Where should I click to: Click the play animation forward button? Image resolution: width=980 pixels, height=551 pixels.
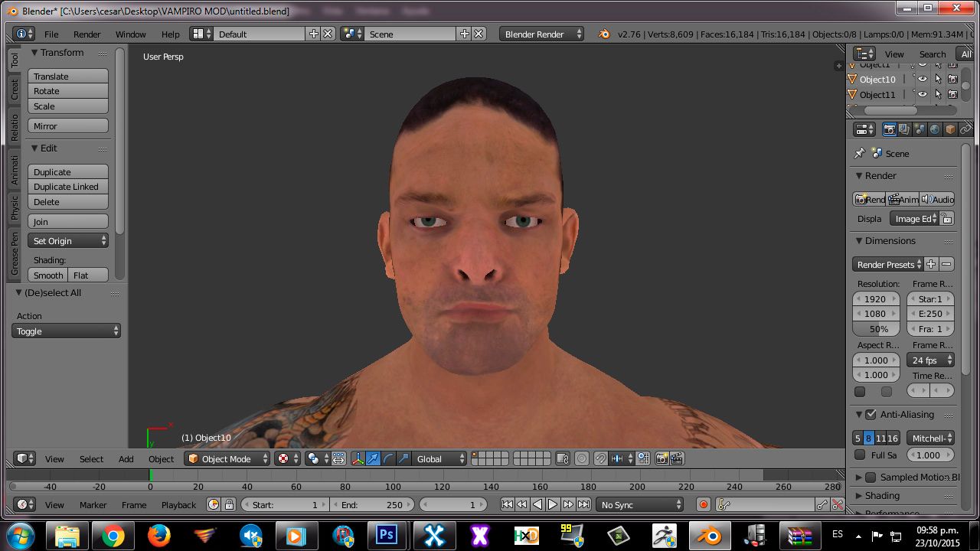[x=553, y=504]
